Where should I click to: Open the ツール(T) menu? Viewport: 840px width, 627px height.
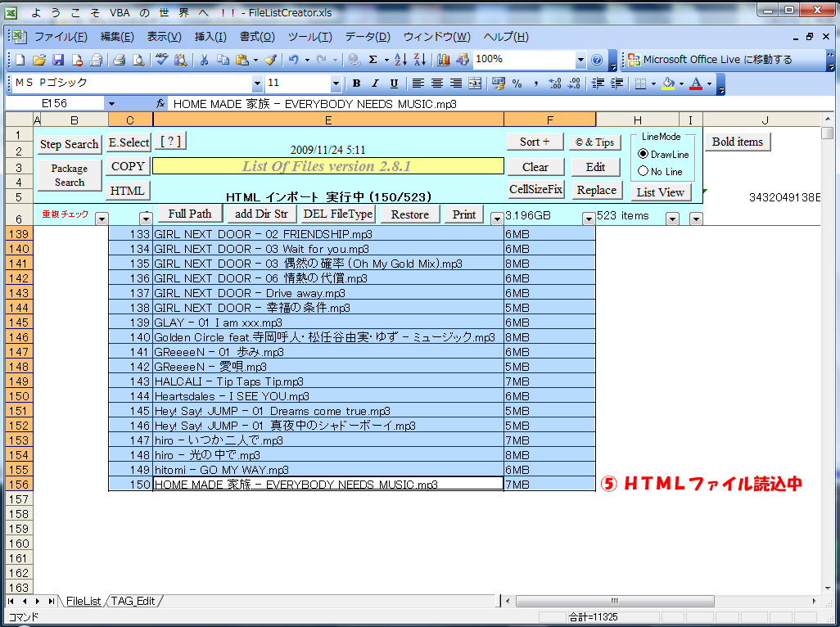pyautogui.click(x=309, y=37)
